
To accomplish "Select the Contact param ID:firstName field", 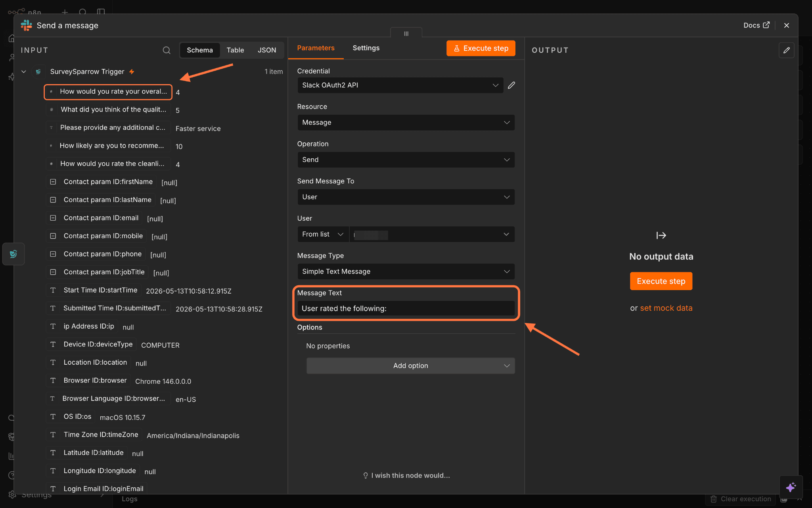I will 101,182.
